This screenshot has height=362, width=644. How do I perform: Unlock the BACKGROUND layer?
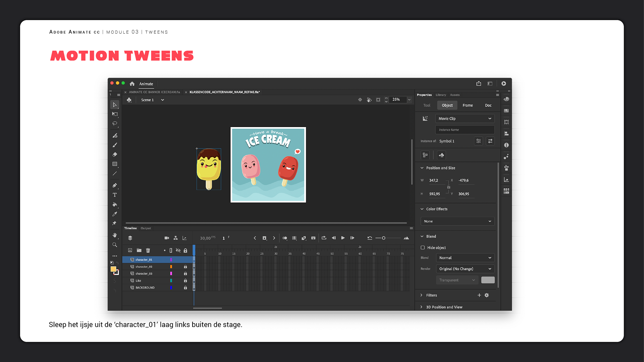click(x=185, y=288)
